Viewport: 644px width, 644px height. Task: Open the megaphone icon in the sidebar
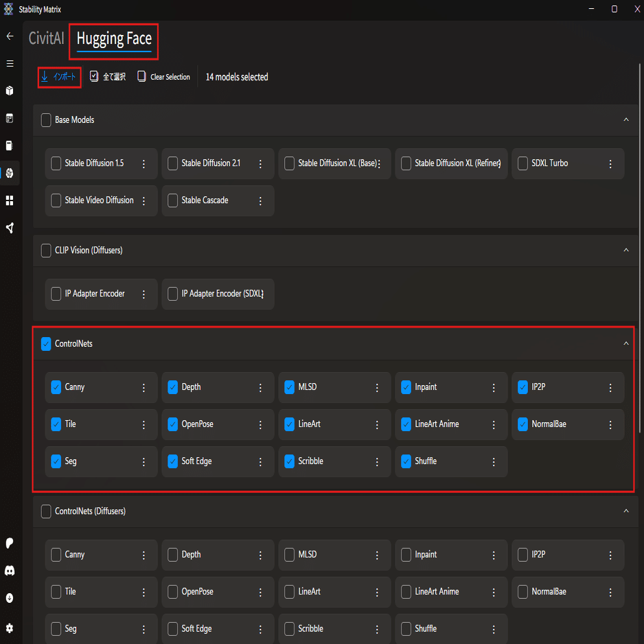click(10, 228)
